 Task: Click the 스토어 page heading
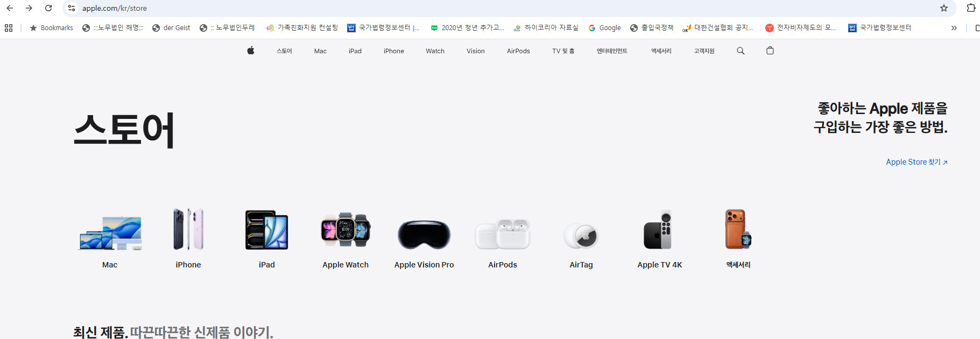coord(124,130)
